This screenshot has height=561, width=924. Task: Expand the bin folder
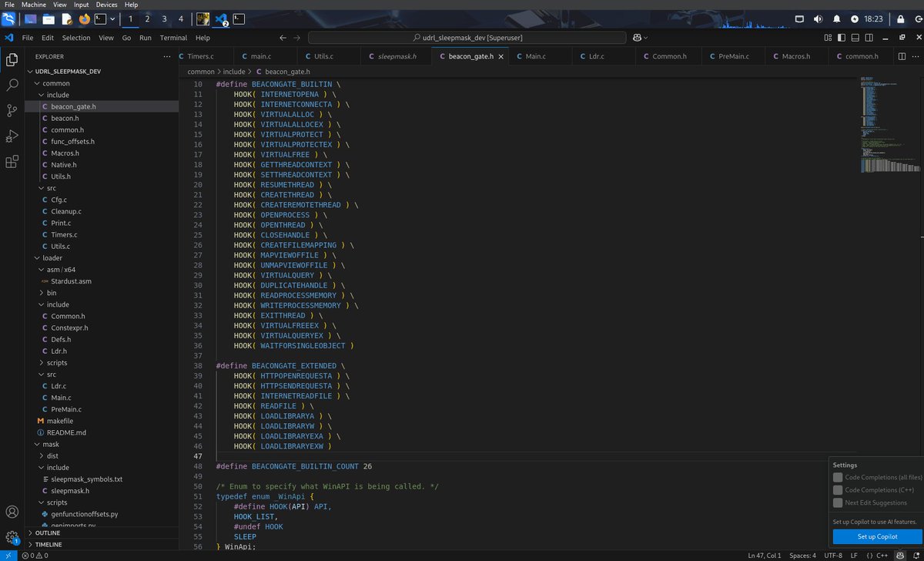(x=102, y=293)
